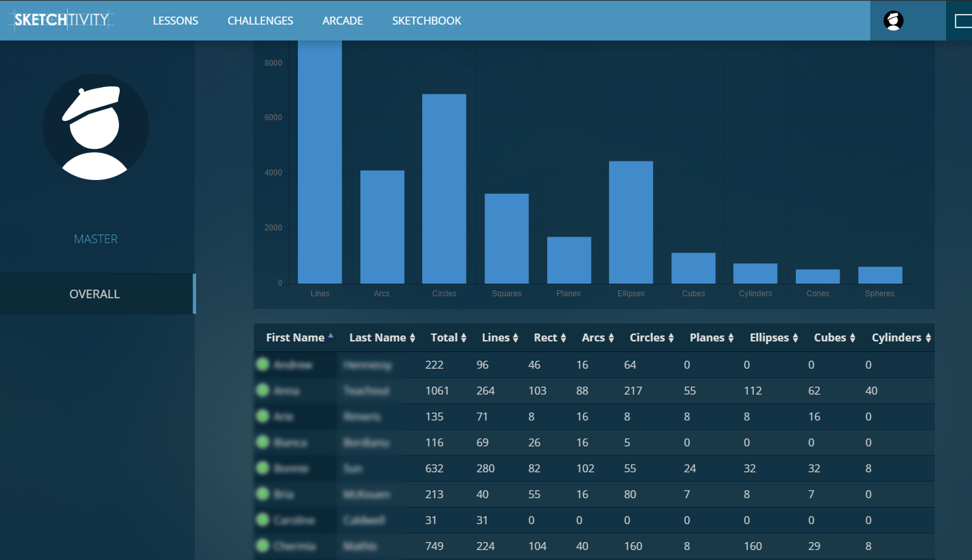This screenshot has width=972, height=560.
Task: Click the Cylinders value 40
Action: pyautogui.click(x=872, y=391)
